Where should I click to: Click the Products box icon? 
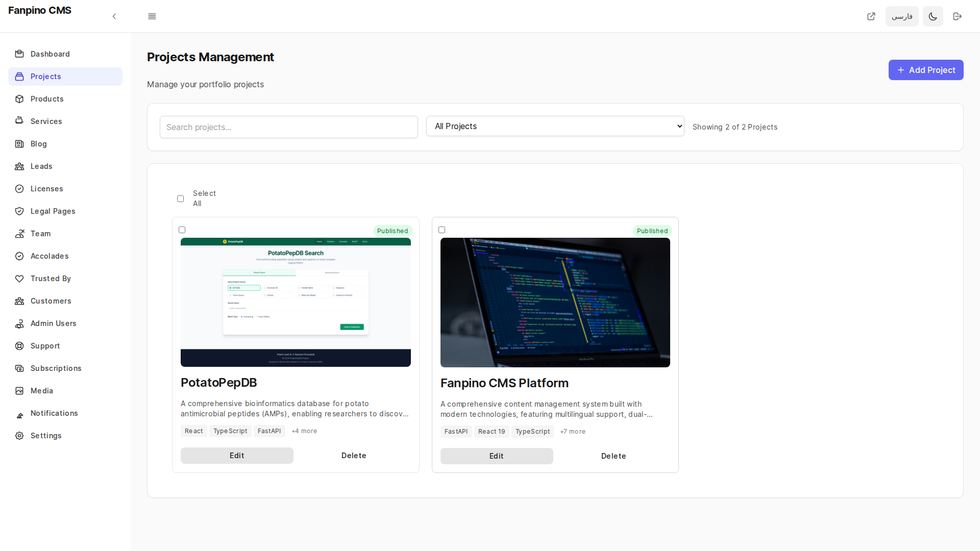[x=19, y=99]
